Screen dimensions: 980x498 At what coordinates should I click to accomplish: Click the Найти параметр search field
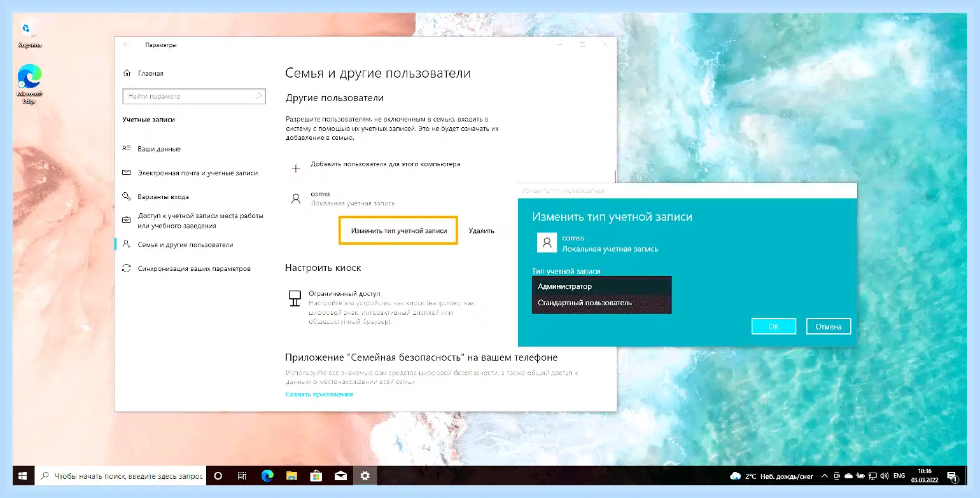tap(194, 96)
